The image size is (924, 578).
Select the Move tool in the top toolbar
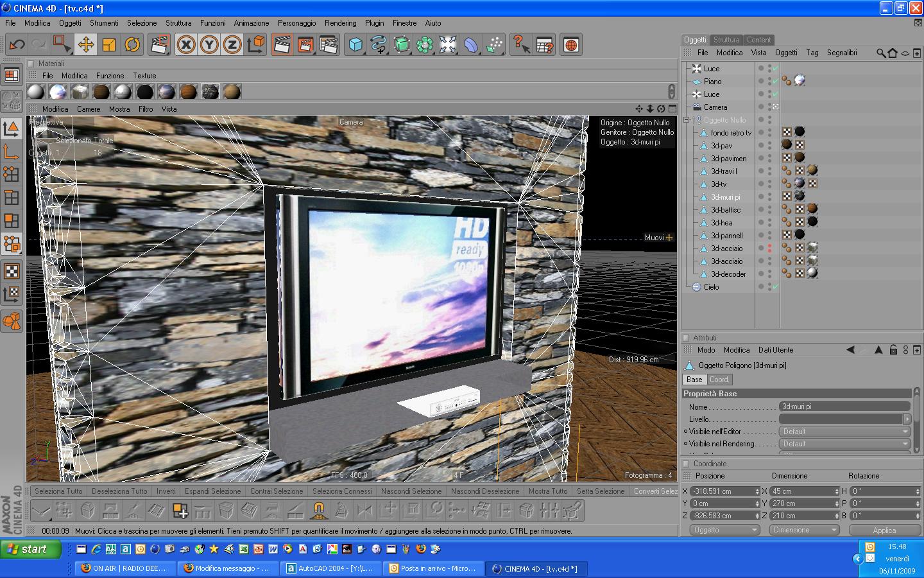(85, 45)
